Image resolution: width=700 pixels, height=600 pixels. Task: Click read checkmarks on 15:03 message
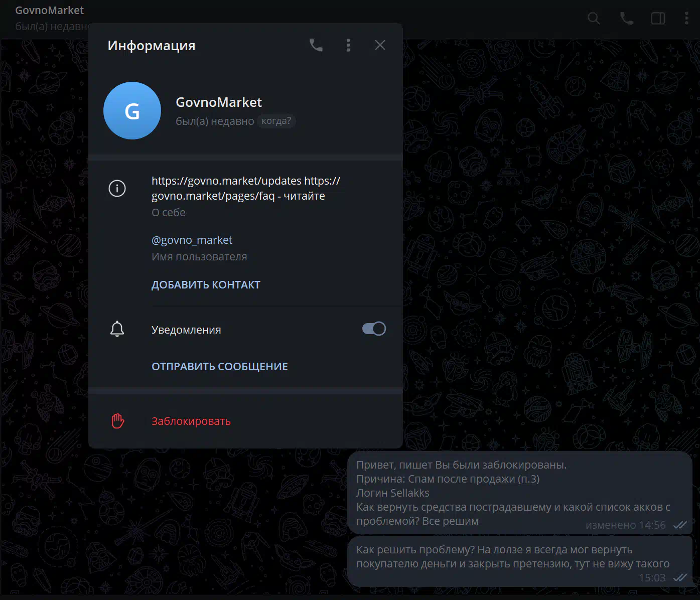click(680, 577)
